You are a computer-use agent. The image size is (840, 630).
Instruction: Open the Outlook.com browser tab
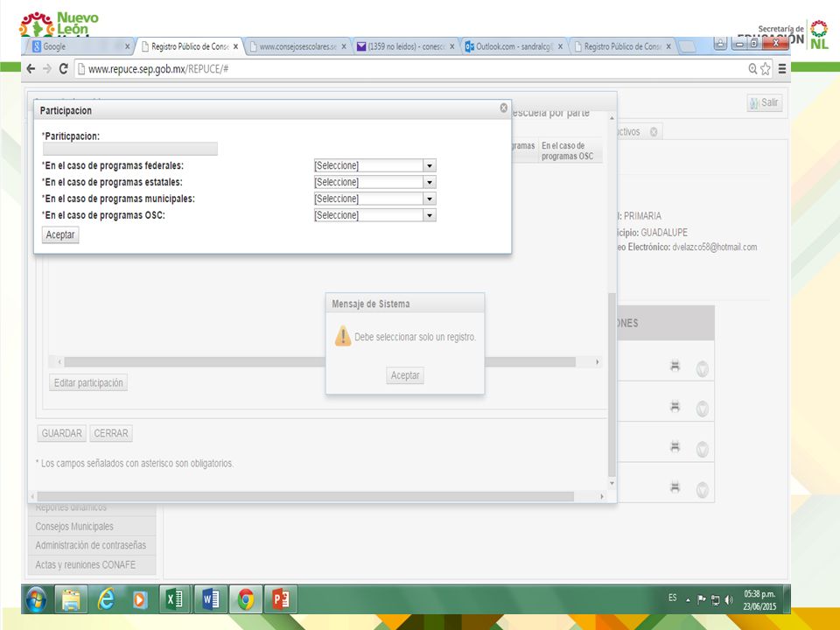point(514,46)
